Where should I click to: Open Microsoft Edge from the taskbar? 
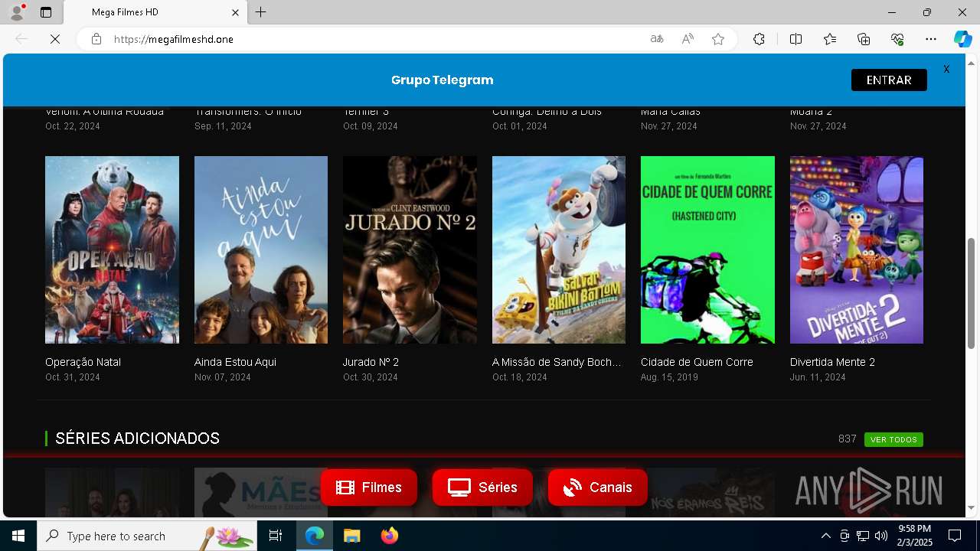pyautogui.click(x=315, y=536)
